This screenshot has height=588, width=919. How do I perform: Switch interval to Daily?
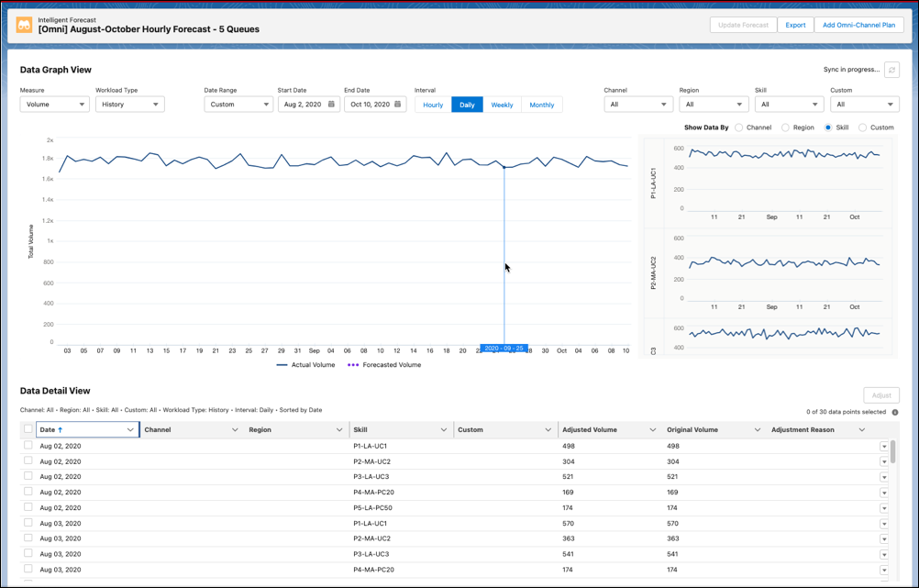click(x=467, y=105)
